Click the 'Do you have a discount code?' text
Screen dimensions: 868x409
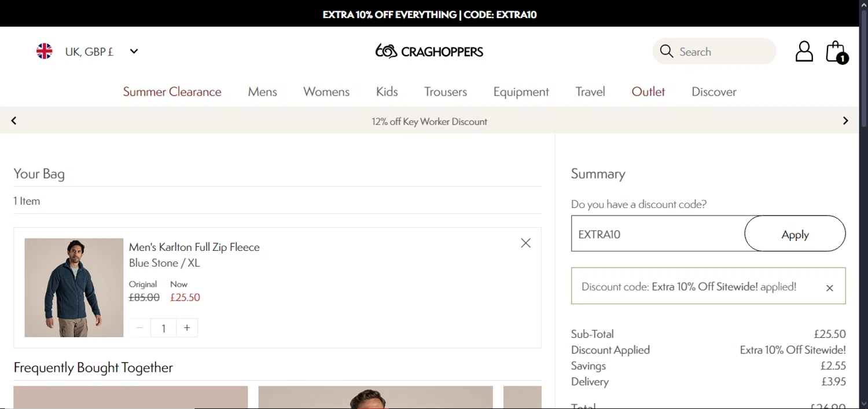pos(639,204)
